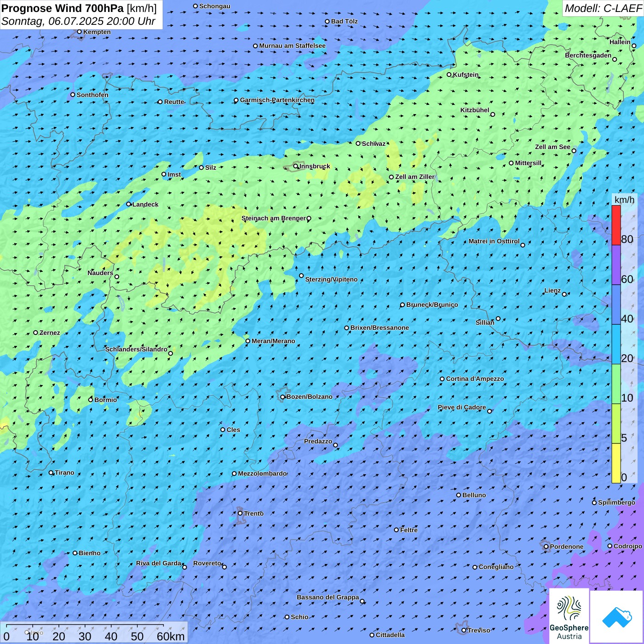This screenshot has width=644, height=644.
Task: Click the 'Sonthofen' label
Action: pyautogui.click(x=92, y=95)
